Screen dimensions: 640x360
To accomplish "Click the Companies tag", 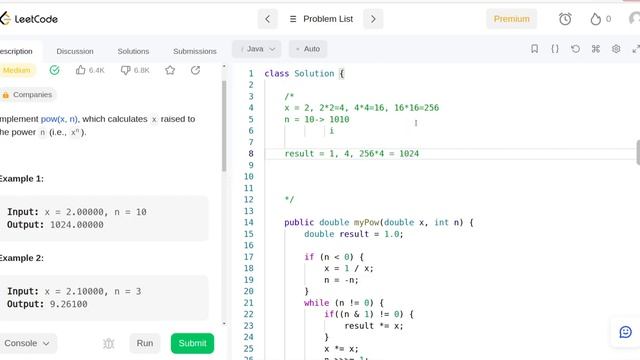I will click(28, 95).
